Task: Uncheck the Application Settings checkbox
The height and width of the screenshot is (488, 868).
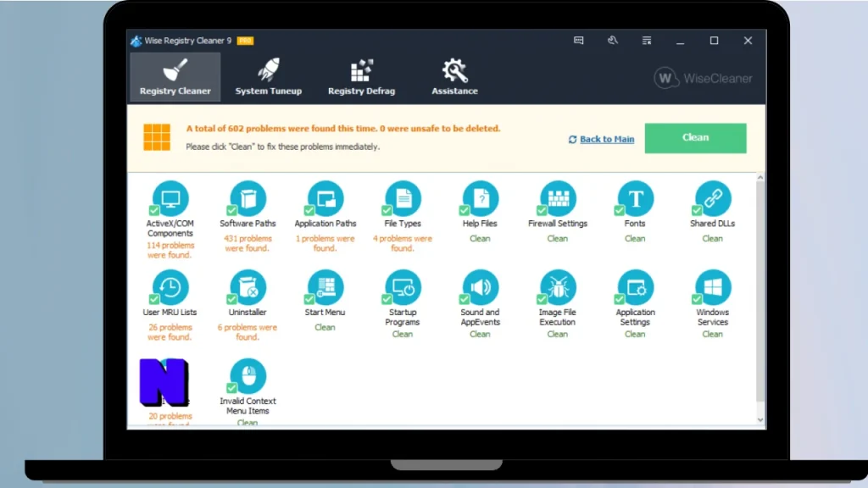Action: (x=620, y=299)
